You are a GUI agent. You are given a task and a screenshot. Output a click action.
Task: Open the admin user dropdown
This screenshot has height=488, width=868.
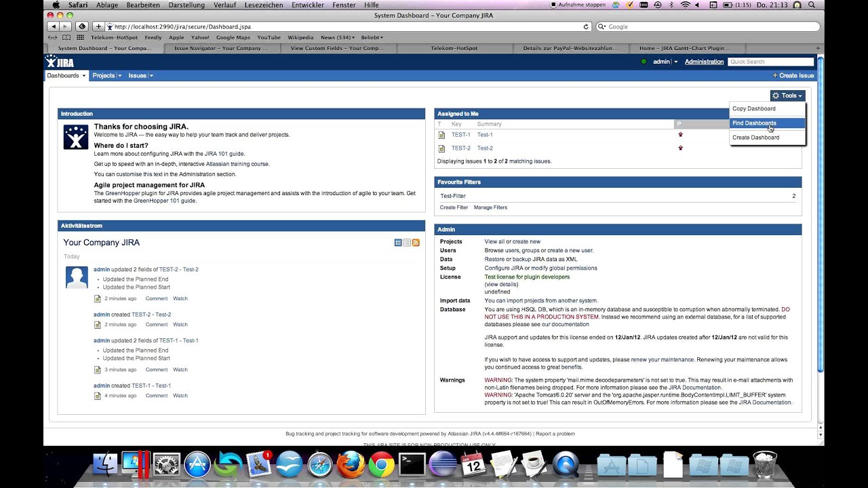pos(665,62)
